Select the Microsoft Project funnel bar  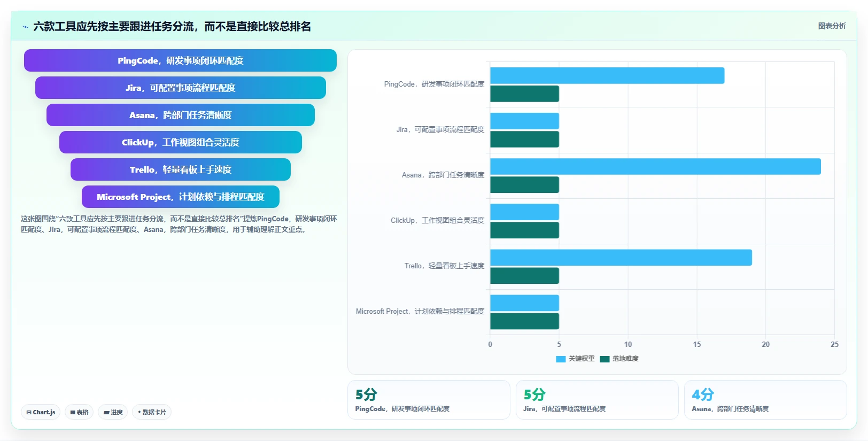pyautogui.click(x=180, y=197)
